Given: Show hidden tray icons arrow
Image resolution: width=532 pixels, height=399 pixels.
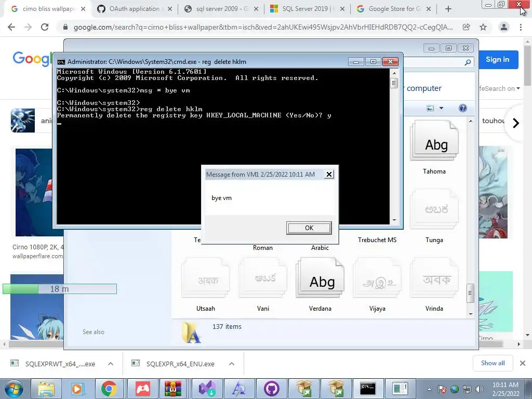Looking at the screenshot, I should click(x=429, y=389).
